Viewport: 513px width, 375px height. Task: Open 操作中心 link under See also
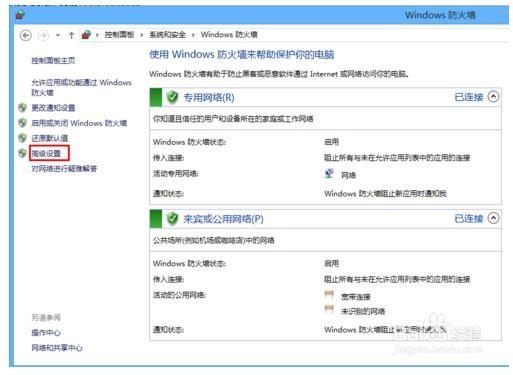point(46,332)
